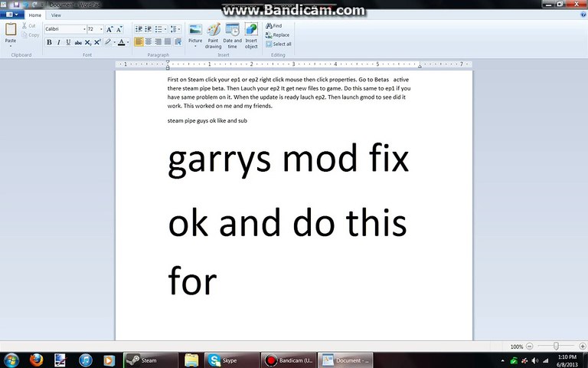Undo from quick access toolbar
The width and height of the screenshot is (588, 368).
pos(25,5)
